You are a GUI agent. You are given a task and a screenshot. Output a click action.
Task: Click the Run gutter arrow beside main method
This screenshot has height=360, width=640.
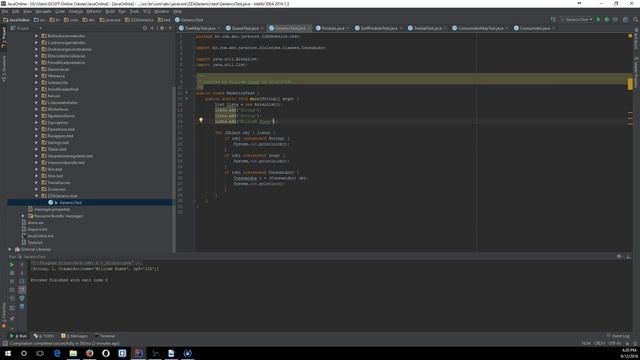(x=187, y=98)
